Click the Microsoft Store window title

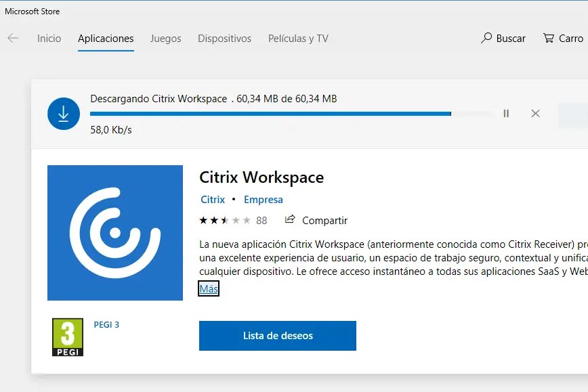33,12
